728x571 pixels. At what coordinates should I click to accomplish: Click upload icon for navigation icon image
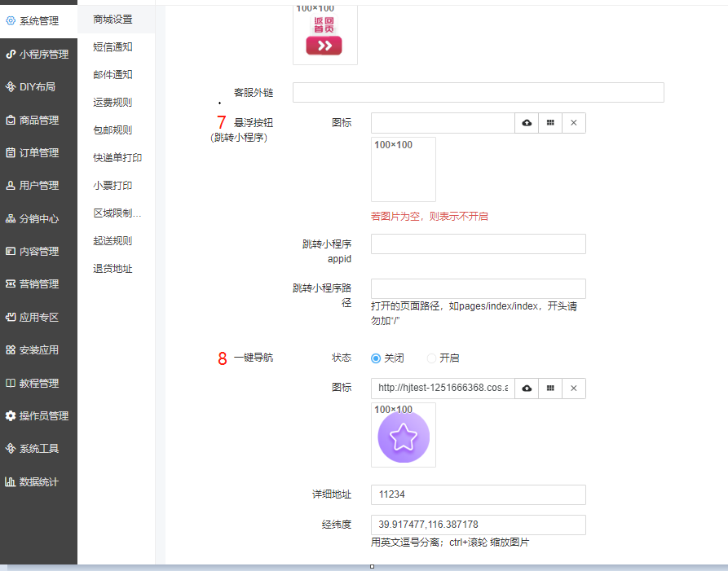click(x=527, y=389)
